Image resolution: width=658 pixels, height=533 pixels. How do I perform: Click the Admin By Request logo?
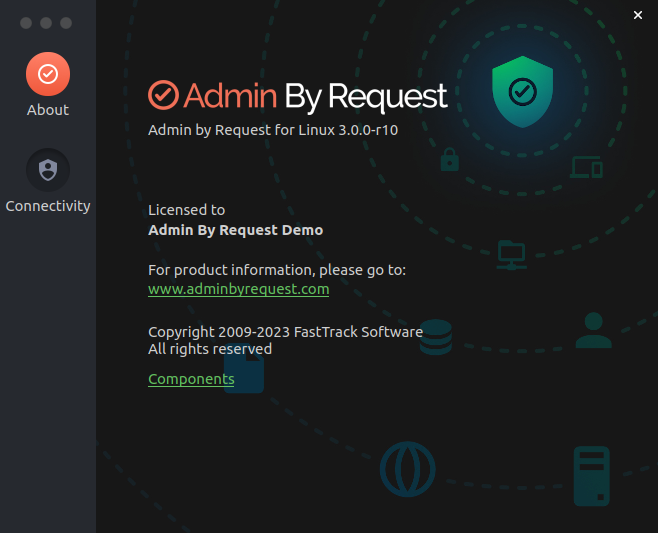pyautogui.click(x=298, y=96)
